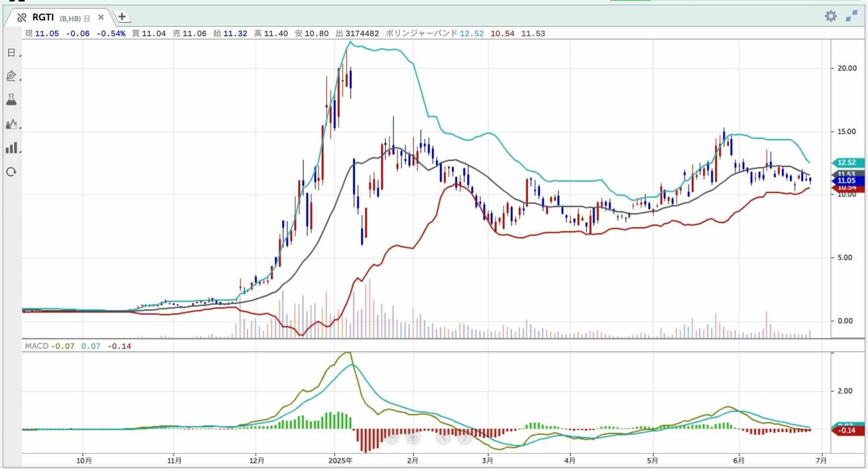Click the chain link icon on the RGTI tab
The height and width of the screenshot is (469, 868).
[22, 17]
